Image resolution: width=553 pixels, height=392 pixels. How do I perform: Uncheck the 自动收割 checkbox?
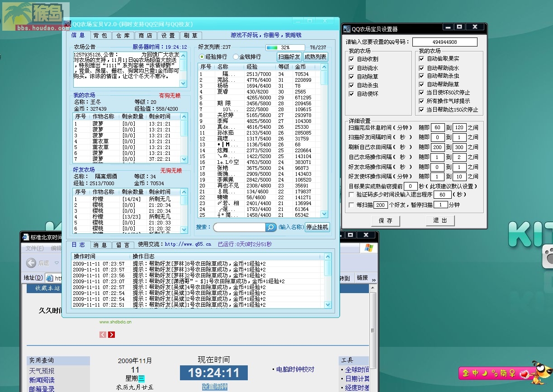point(351,59)
